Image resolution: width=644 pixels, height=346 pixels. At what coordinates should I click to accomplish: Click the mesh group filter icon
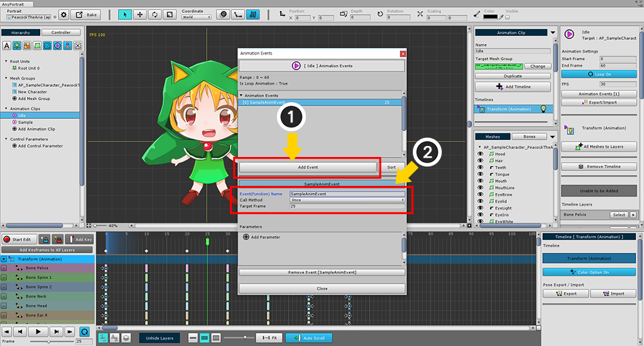click(x=47, y=46)
